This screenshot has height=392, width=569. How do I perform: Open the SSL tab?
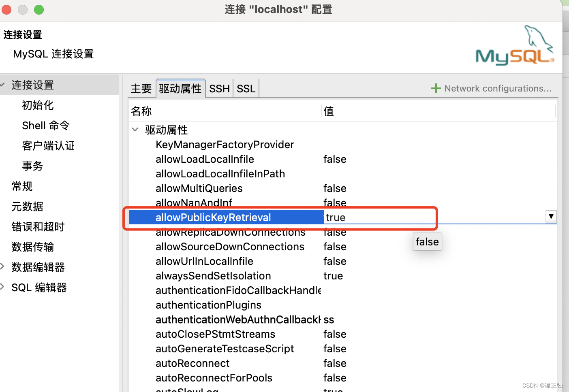click(x=246, y=88)
